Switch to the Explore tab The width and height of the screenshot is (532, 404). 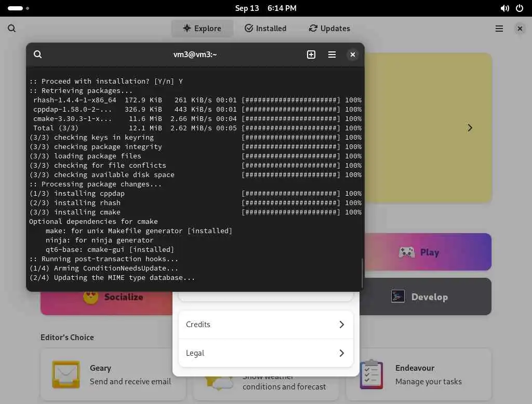(x=202, y=28)
